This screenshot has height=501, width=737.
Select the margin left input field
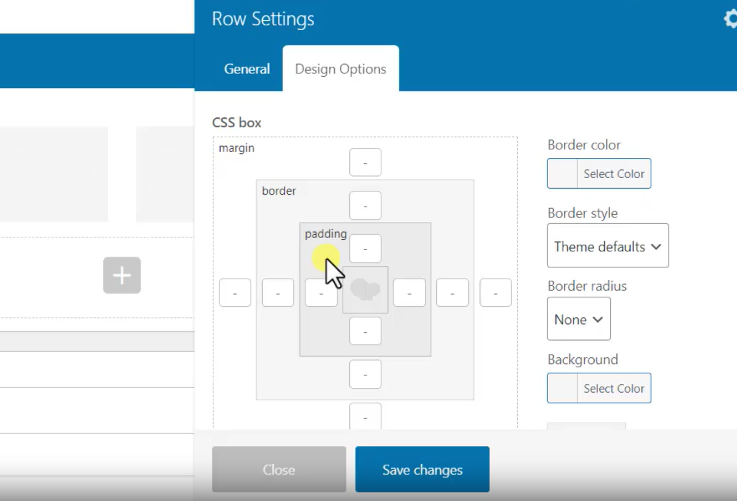235,293
